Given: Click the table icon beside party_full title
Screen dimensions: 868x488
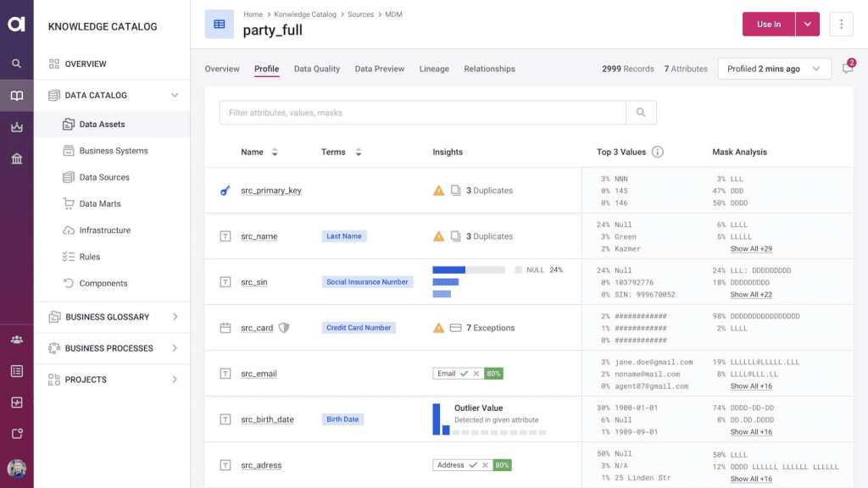Looking at the screenshot, I should click(220, 24).
